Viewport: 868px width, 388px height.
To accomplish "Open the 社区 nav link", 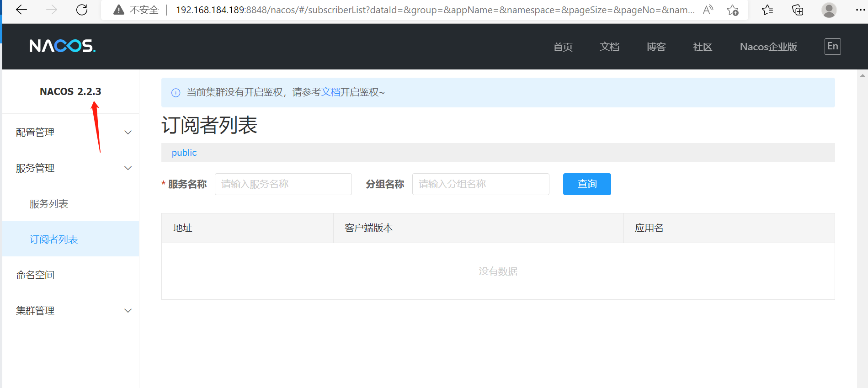I will tap(703, 47).
